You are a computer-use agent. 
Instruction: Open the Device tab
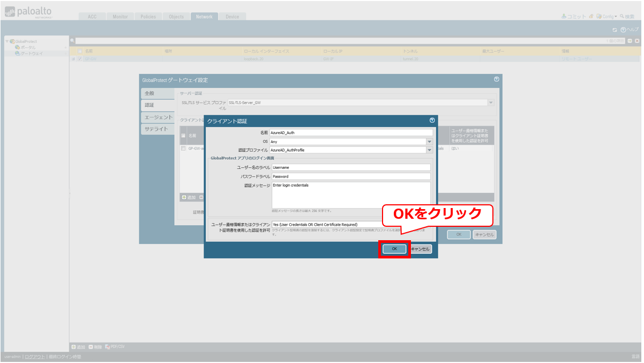click(x=233, y=17)
